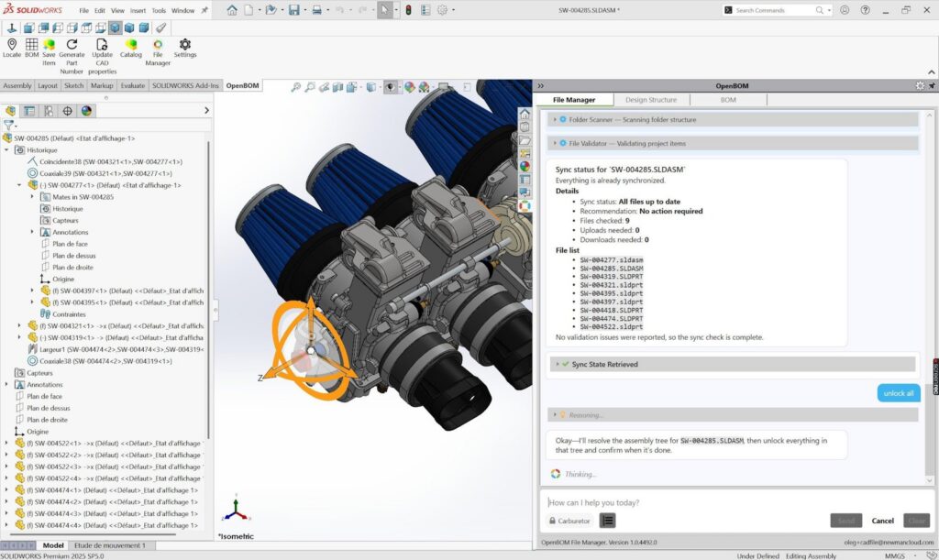Click Update CAD properties icon
Image resolution: width=939 pixels, height=560 pixels.
coord(102,44)
